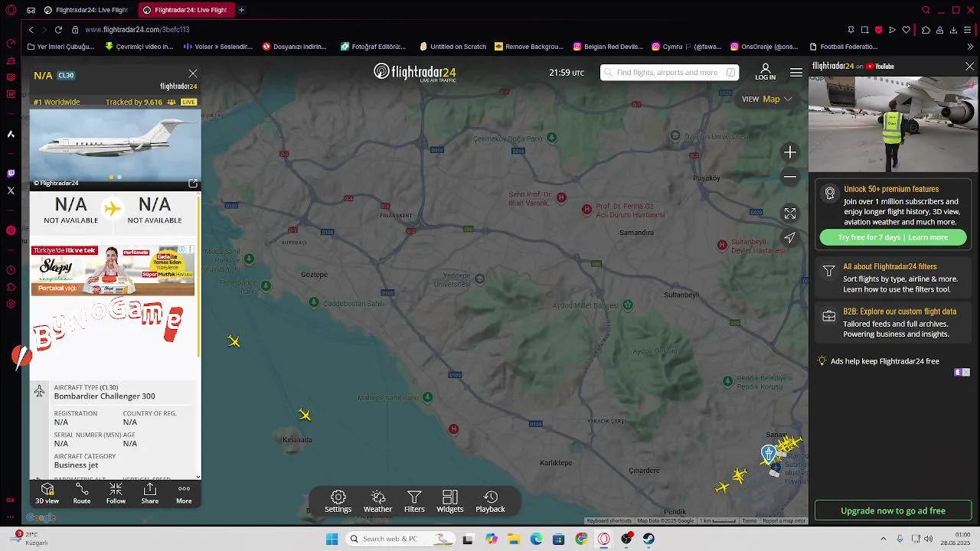Click Keyboard shortcuts on map footer
The height and width of the screenshot is (551, 980).
[609, 521]
